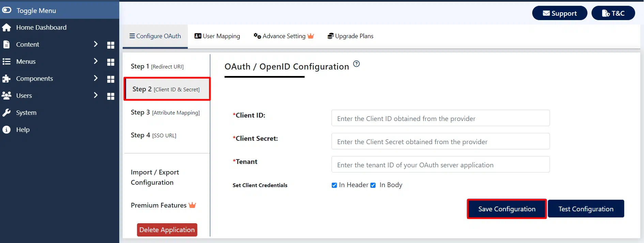Screen dimensions: 644x243
Task: Expand the Menus submenu chevron
Action: coord(96,61)
